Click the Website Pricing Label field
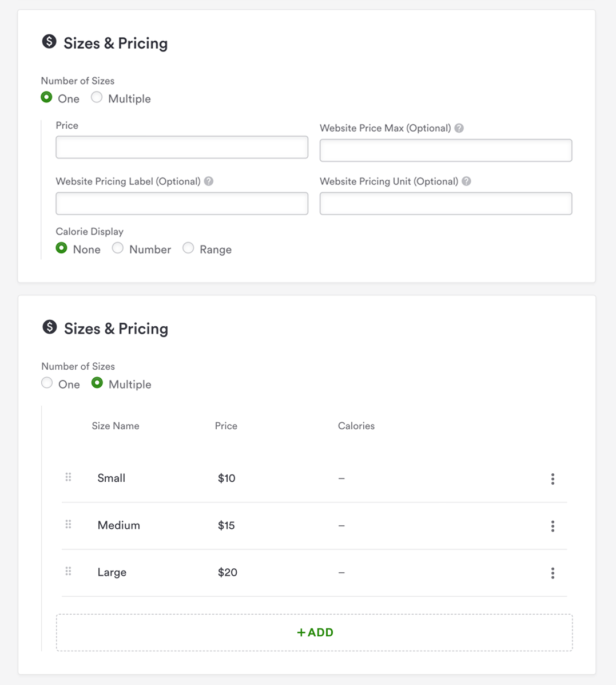Viewport: 616px width, 685px height. point(182,204)
